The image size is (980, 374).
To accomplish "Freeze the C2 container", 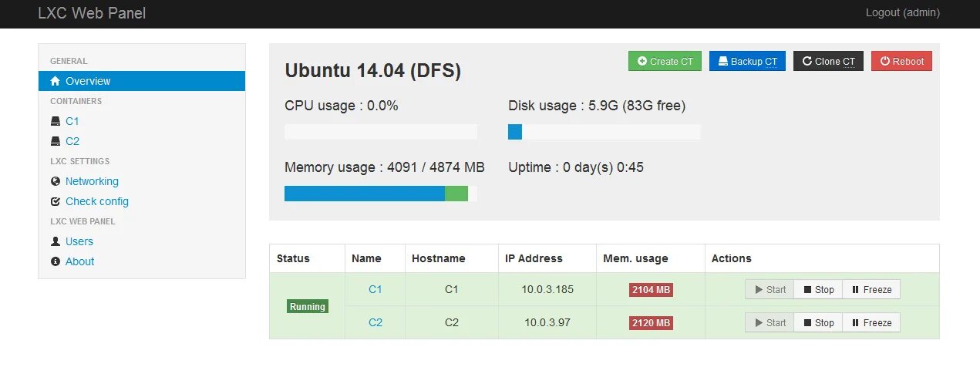I will tap(871, 322).
